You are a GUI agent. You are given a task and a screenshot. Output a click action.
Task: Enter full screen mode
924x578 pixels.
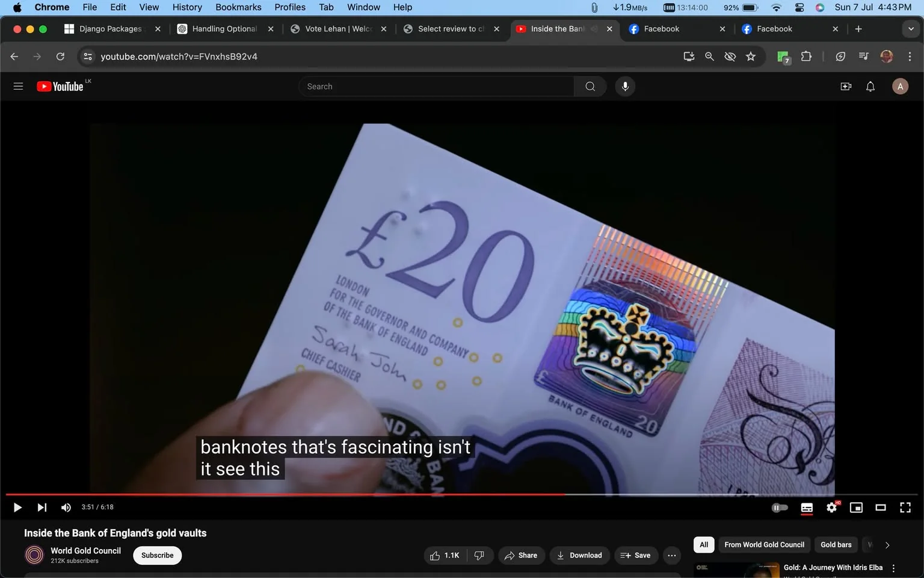point(905,508)
